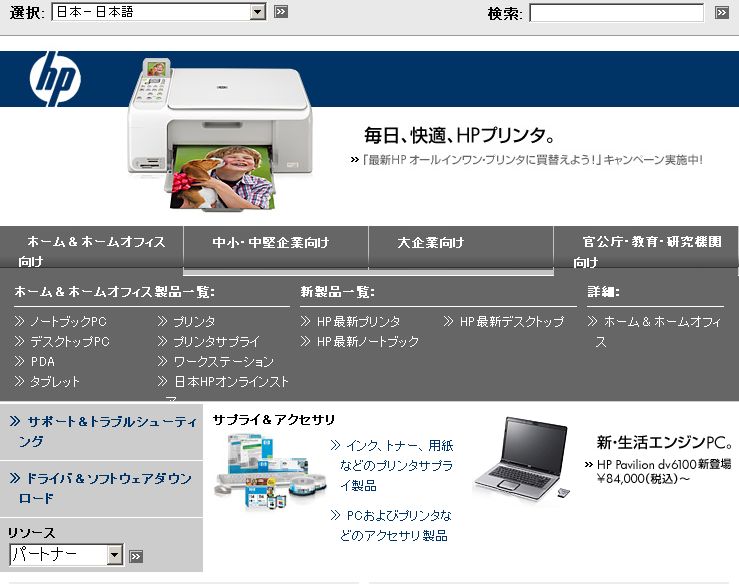Screen dimensions: 739x584
Task: Click サプライ＆アクセサリ heading
Action: [274, 419]
